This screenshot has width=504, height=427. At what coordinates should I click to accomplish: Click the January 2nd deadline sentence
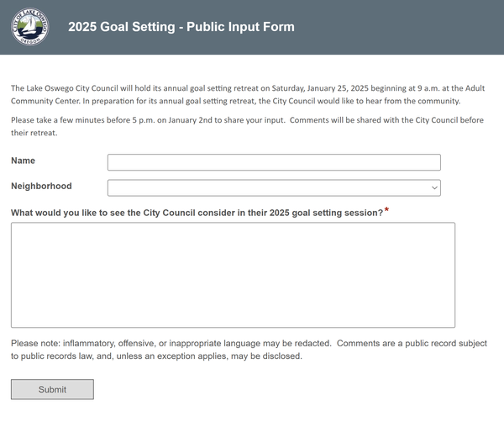click(x=148, y=120)
